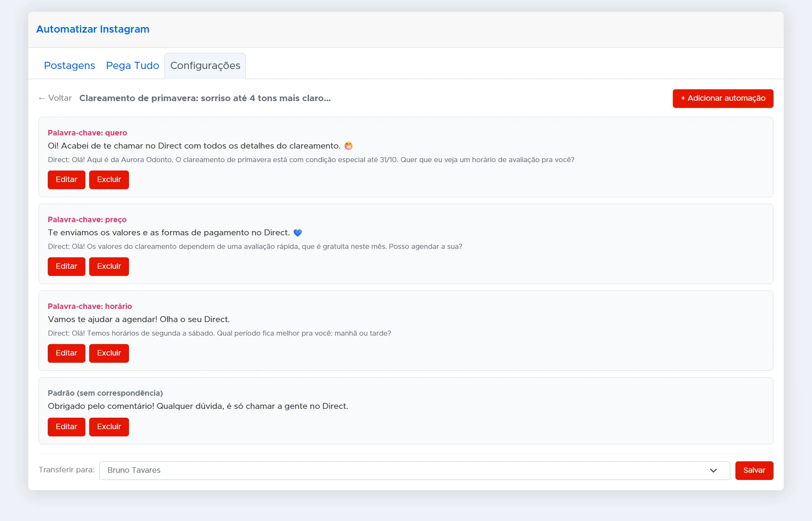812x521 pixels.
Task: Click the 'Obrigado pelo comentário!' reply text
Action: [198, 406]
